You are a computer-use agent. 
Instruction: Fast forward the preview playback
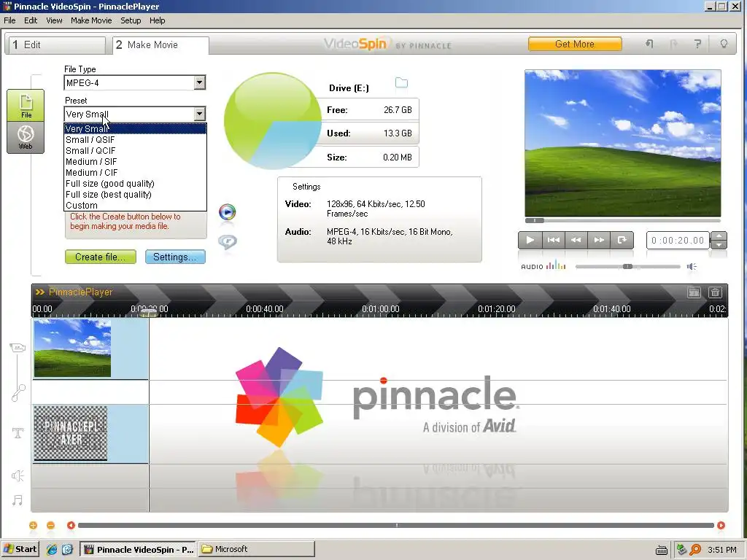tap(599, 240)
